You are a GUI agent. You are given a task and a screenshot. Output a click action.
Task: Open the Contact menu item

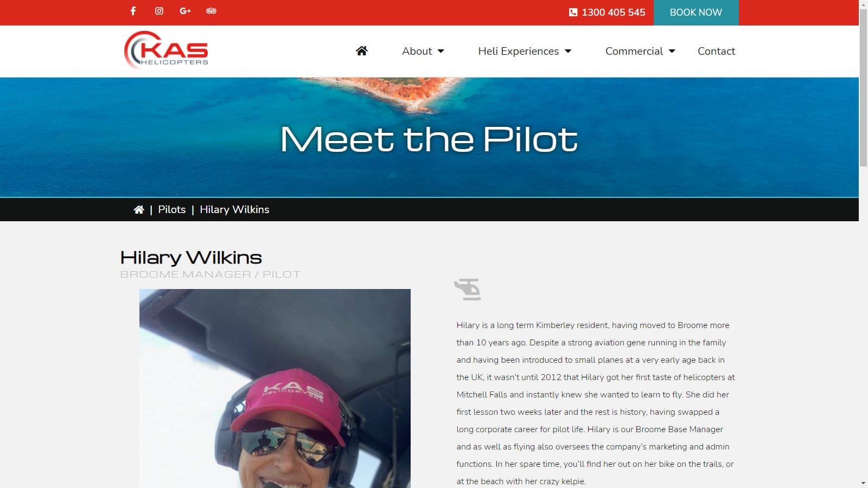[716, 51]
